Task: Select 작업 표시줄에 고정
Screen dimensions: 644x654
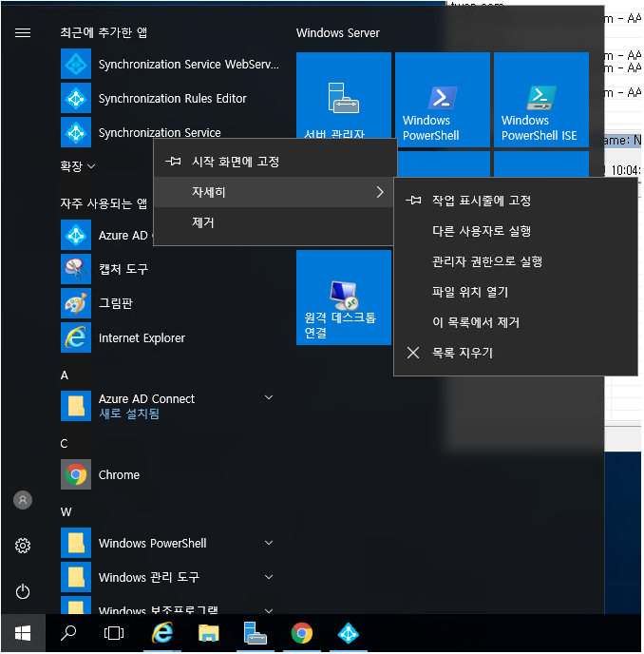Action: [x=516, y=201]
